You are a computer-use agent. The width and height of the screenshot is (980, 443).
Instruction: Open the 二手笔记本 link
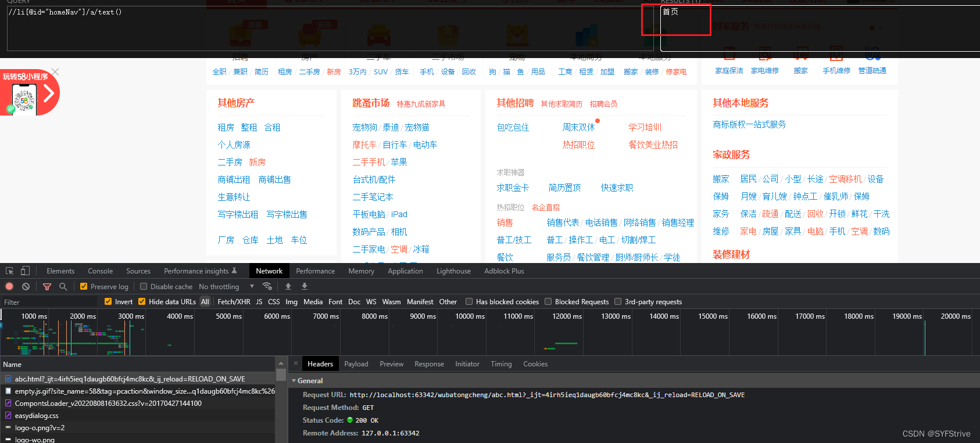tap(373, 197)
